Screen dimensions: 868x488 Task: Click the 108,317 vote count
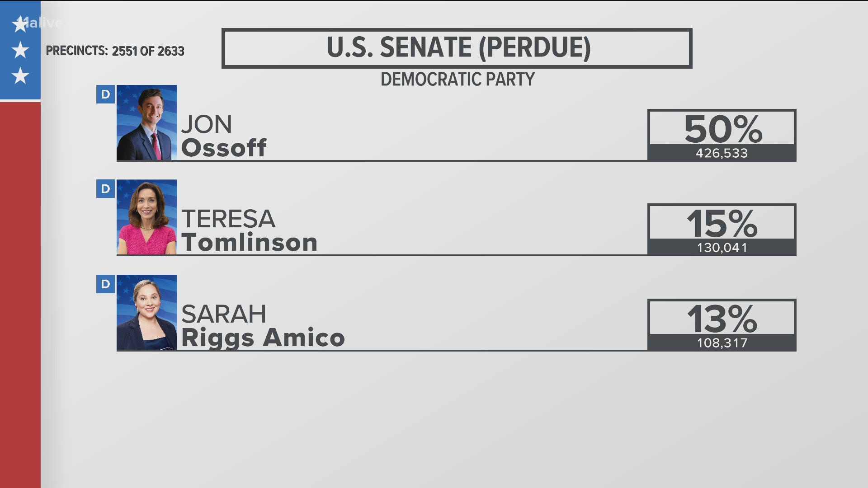722,343
